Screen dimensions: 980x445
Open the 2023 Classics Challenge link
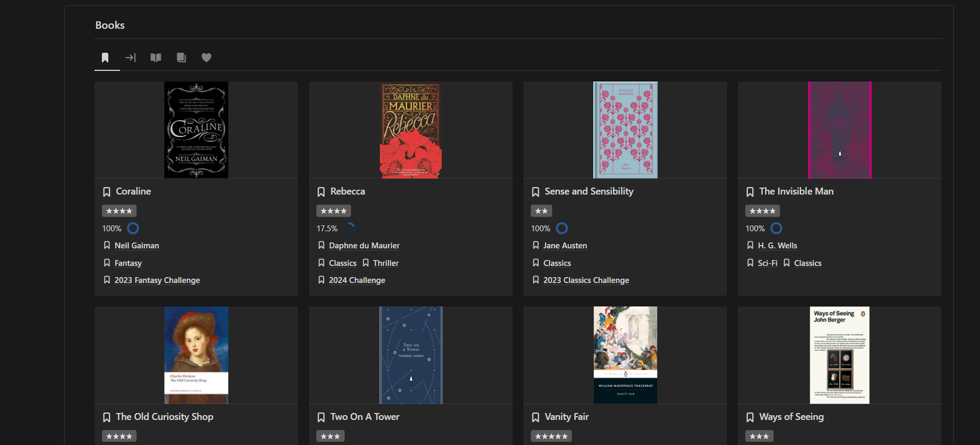click(x=586, y=280)
